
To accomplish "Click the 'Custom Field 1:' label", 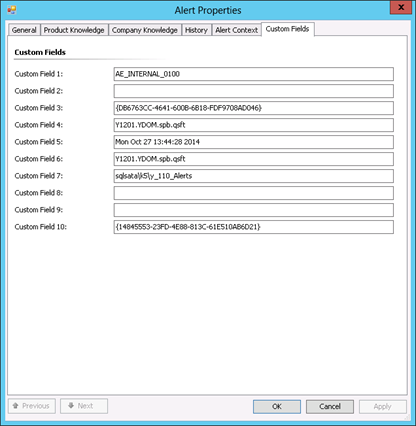I will coord(39,74).
